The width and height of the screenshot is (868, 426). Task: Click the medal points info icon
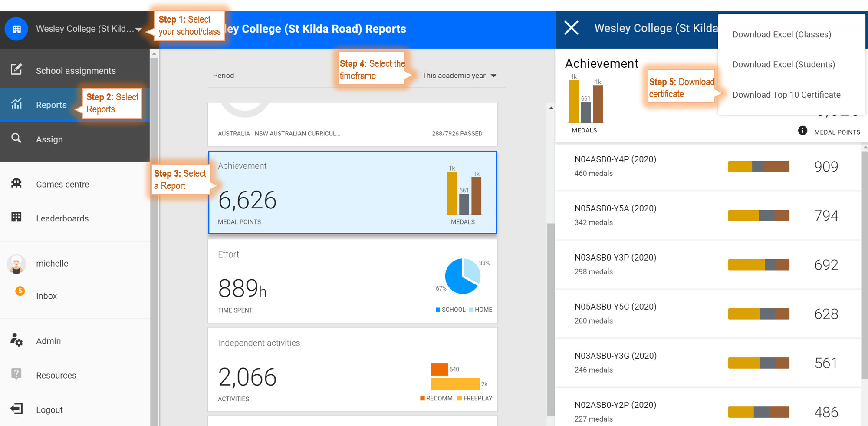(x=802, y=131)
